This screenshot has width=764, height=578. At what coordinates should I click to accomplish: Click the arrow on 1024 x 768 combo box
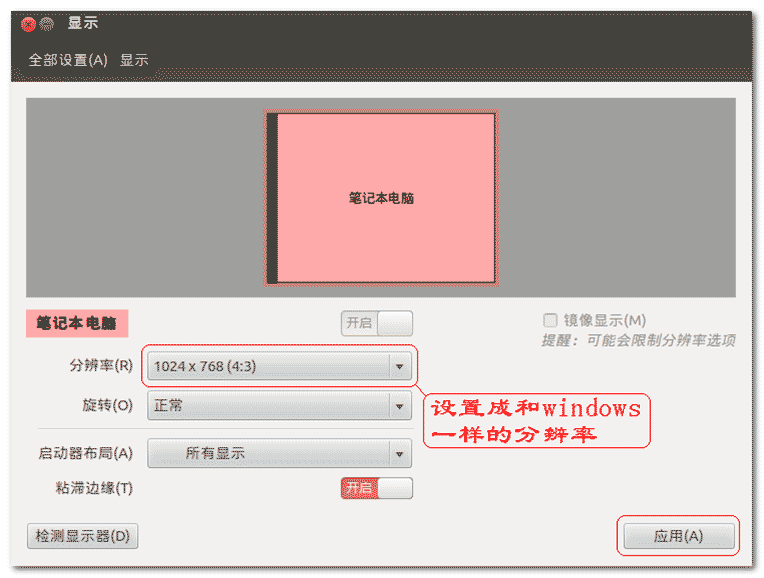coord(400,366)
